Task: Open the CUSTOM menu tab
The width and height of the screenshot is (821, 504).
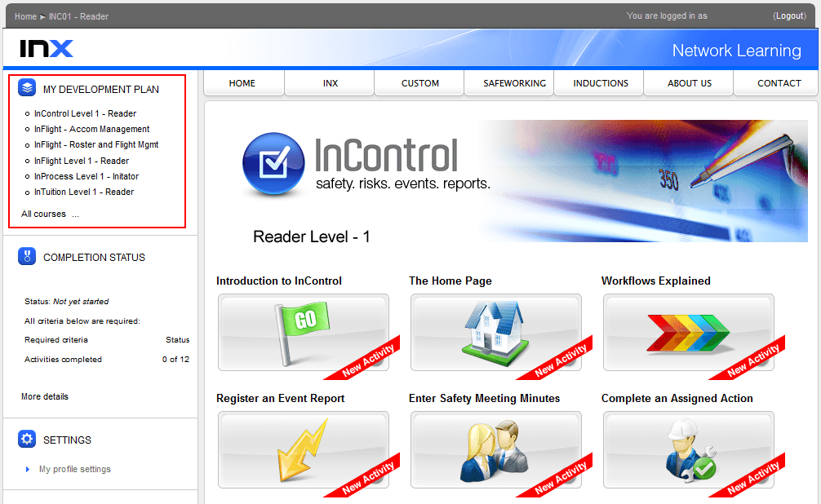Action: tap(420, 83)
